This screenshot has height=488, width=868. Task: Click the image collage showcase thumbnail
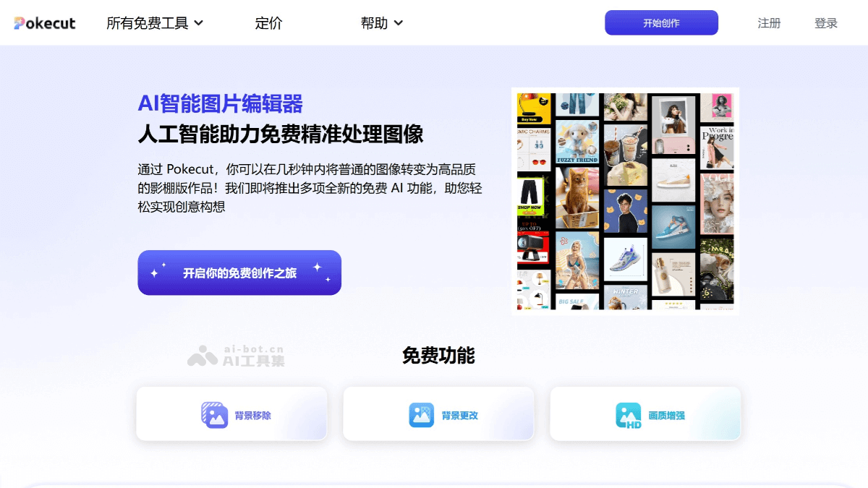tap(625, 200)
